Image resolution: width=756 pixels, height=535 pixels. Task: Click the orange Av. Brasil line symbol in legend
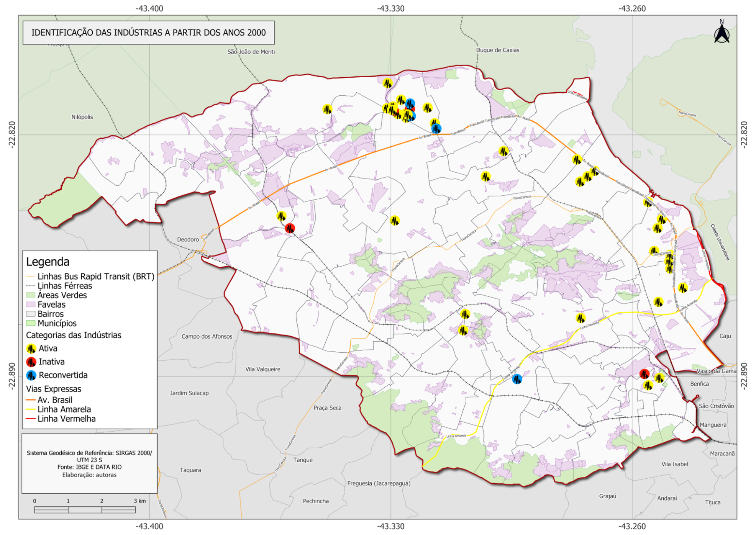pyautogui.click(x=31, y=400)
